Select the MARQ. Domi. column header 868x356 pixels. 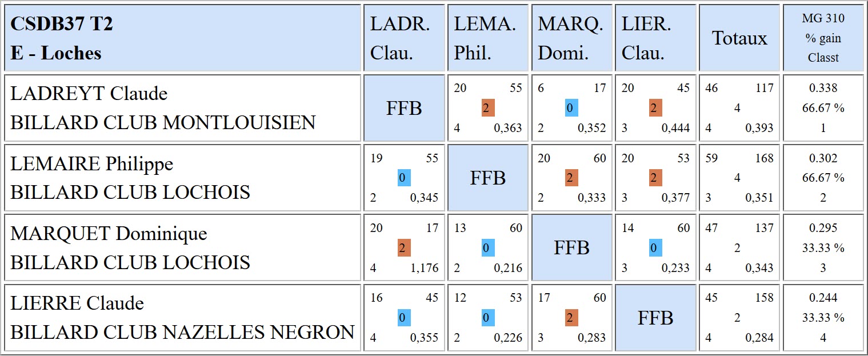click(570, 38)
